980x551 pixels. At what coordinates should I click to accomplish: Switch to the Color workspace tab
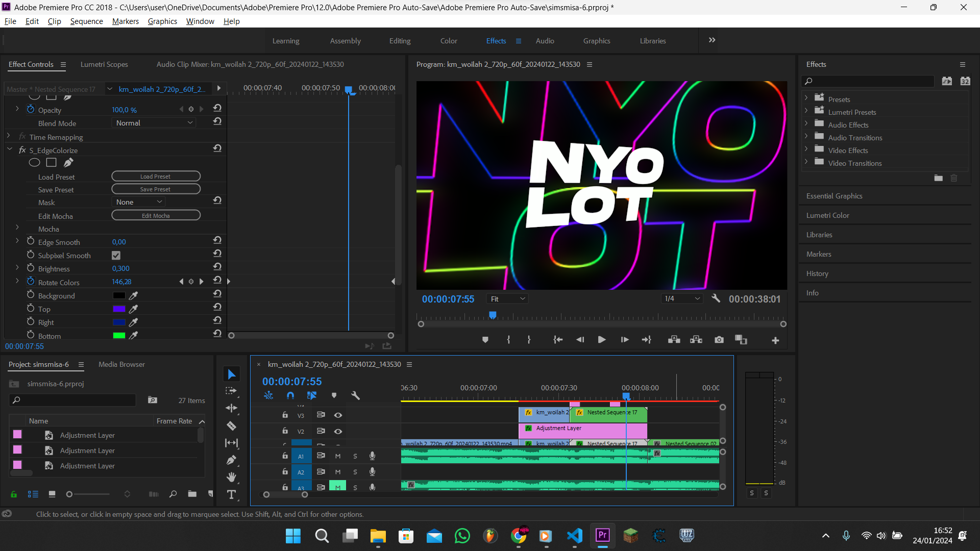point(448,41)
